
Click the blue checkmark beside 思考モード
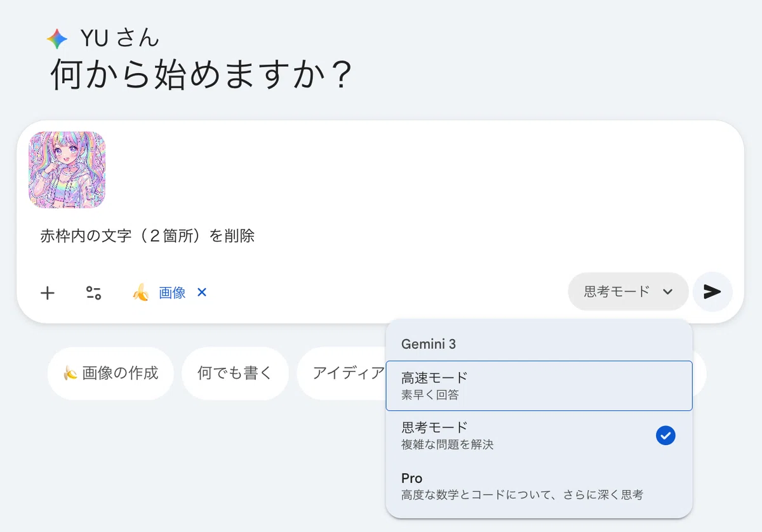665,436
